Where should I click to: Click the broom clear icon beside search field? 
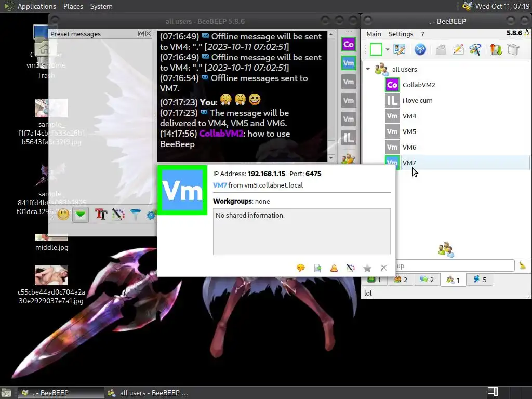coord(523,265)
